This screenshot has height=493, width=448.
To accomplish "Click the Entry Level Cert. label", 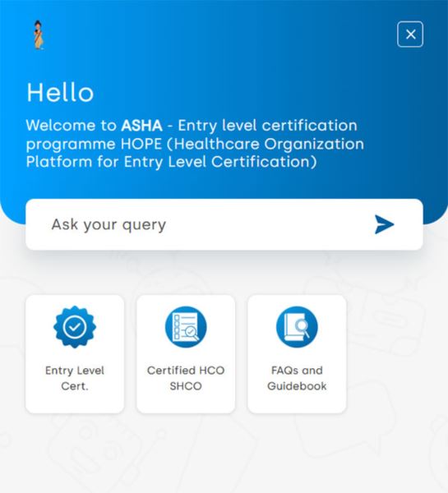I will (x=75, y=378).
